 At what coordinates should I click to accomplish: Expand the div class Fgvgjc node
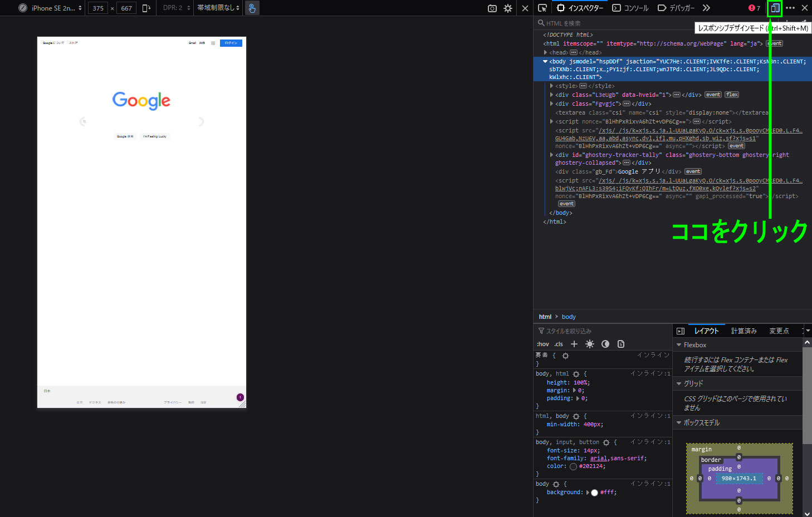551,104
